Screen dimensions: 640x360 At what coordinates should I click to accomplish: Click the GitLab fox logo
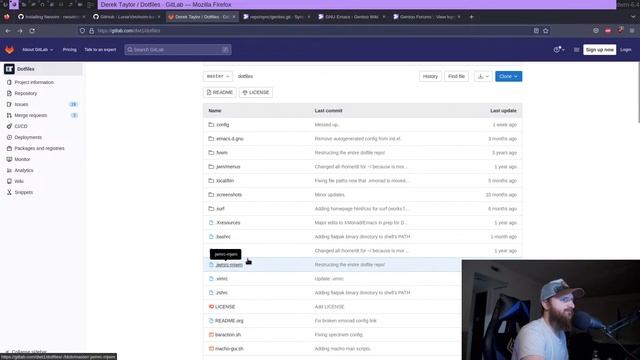(9, 50)
